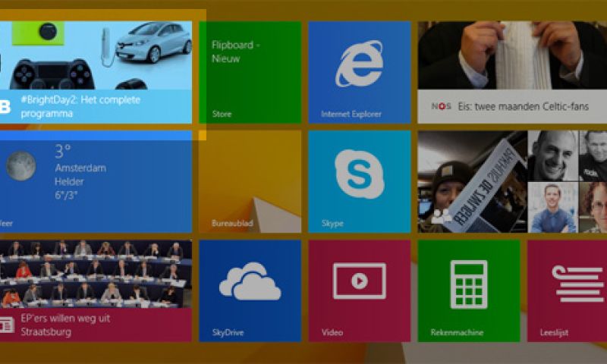Click the news icon beside Straatsburg headline
Image resolution: width=607 pixels, height=364 pixels.
pyautogui.click(x=7, y=325)
